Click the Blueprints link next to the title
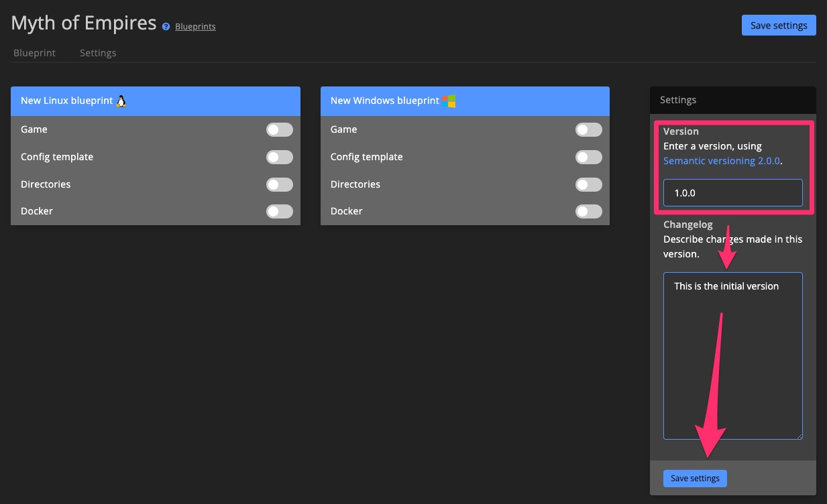 (195, 26)
